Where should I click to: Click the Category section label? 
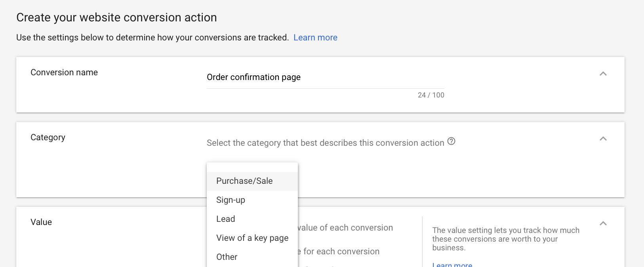coord(48,137)
